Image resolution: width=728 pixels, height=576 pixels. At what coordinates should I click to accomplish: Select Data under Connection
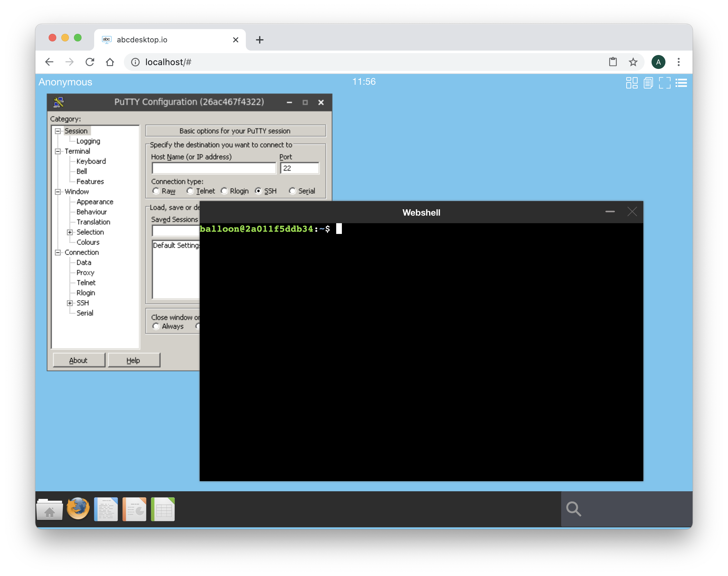tap(84, 262)
